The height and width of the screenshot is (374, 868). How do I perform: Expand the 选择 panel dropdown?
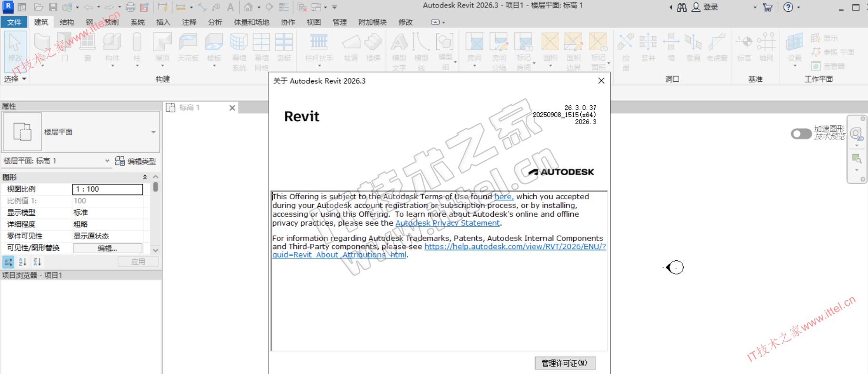click(x=15, y=79)
